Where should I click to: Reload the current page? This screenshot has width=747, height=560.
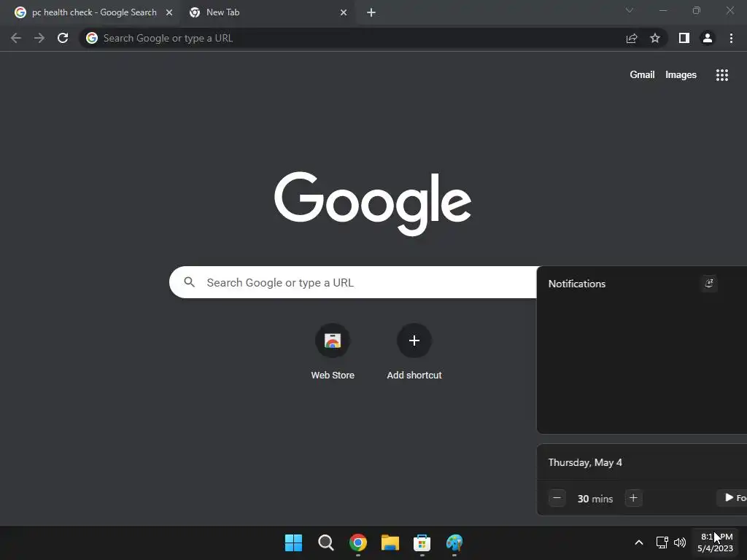[63, 38]
